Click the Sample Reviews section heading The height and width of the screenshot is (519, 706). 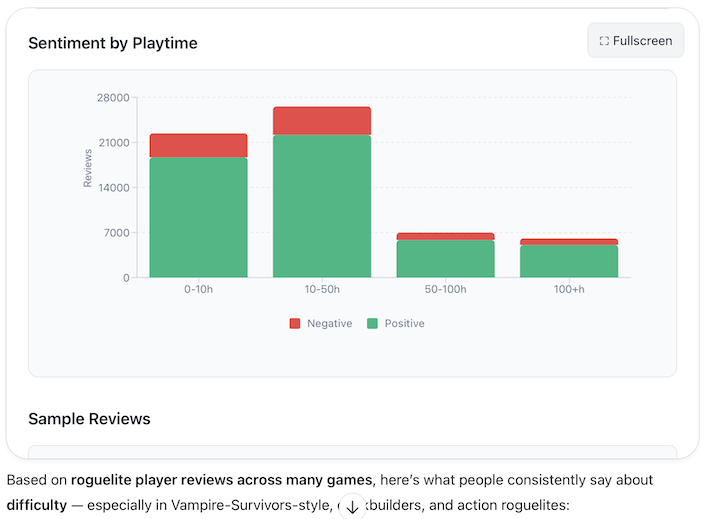coord(89,418)
